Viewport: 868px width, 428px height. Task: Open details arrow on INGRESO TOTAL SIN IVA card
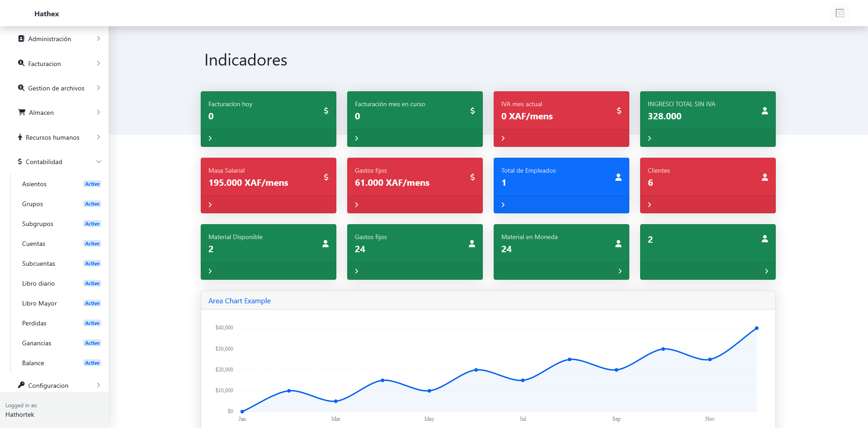click(650, 138)
